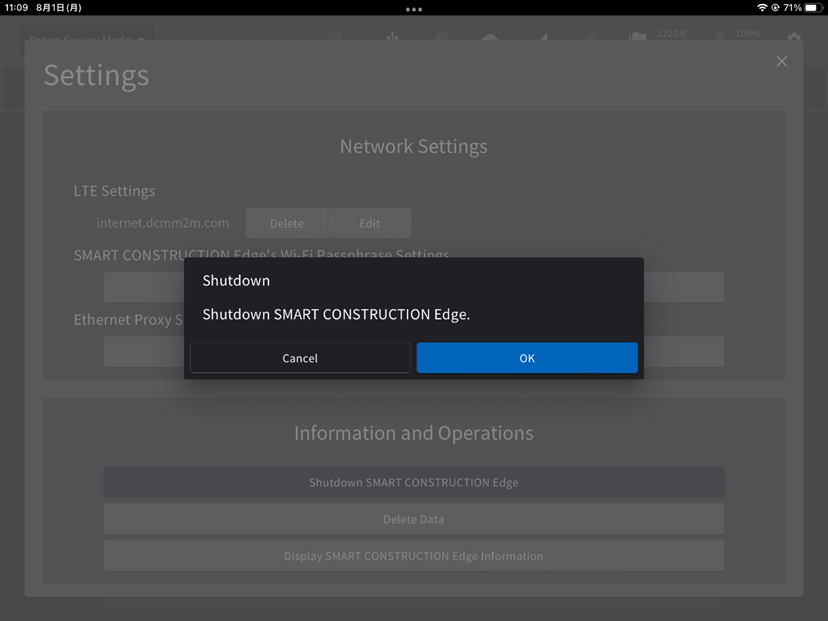Tap the Wi-Fi status icon
828x621 pixels.
(762, 7)
